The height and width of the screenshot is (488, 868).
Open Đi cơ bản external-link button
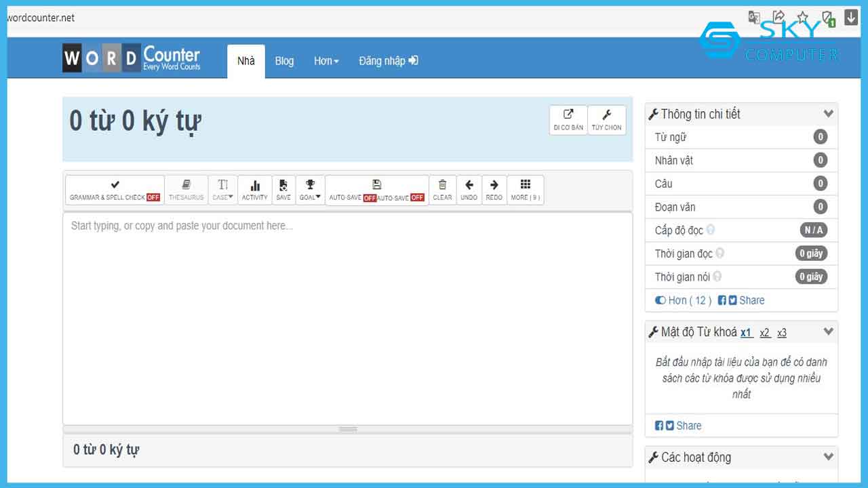tap(568, 120)
